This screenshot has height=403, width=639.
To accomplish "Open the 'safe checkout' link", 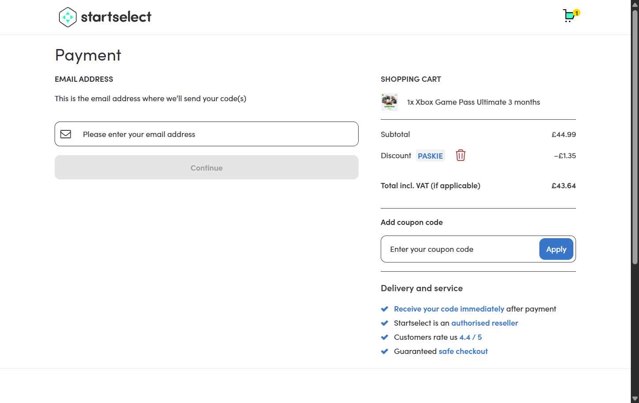I will point(463,351).
